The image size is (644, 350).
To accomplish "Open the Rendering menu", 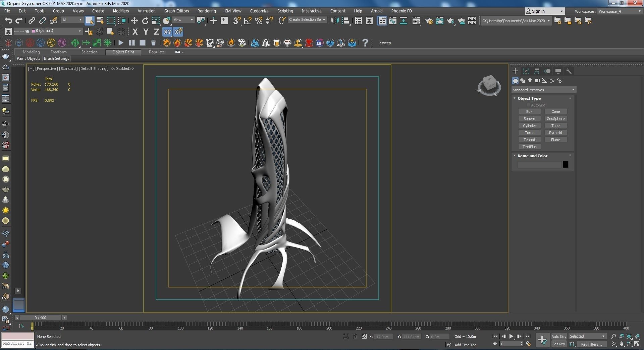I will [207, 11].
